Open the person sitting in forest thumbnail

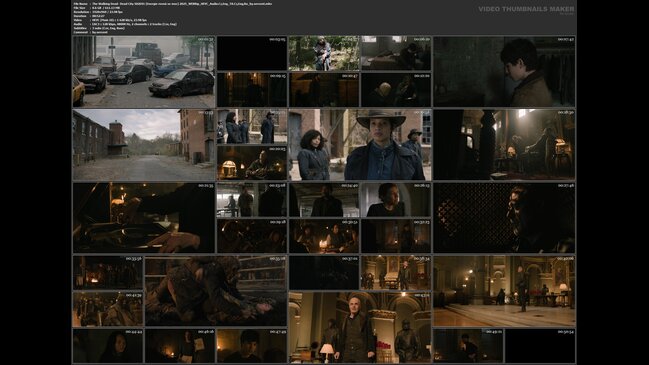pos(324,53)
